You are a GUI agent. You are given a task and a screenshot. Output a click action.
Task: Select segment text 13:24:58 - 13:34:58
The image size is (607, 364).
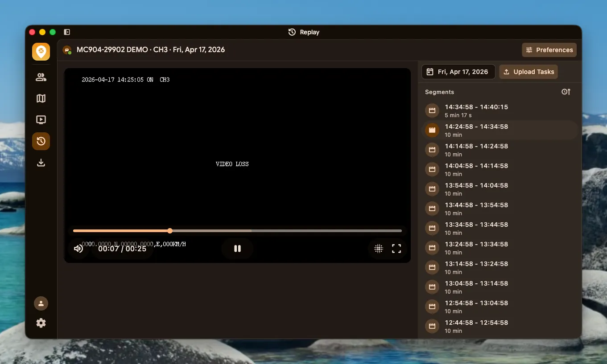[476, 244]
